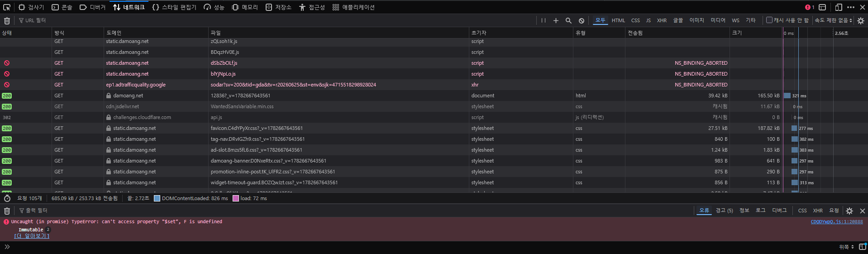The width and height of the screenshot is (868, 254).
Task: Open the split console layout icon
Action: coord(822,7)
